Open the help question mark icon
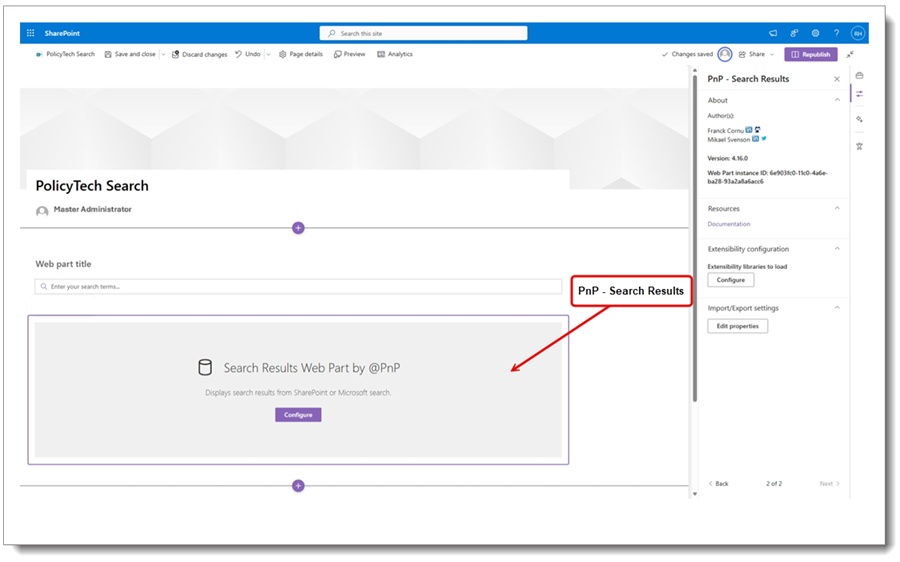Image resolution: width=900 pixels, height=562 pixels. [837, 33]
